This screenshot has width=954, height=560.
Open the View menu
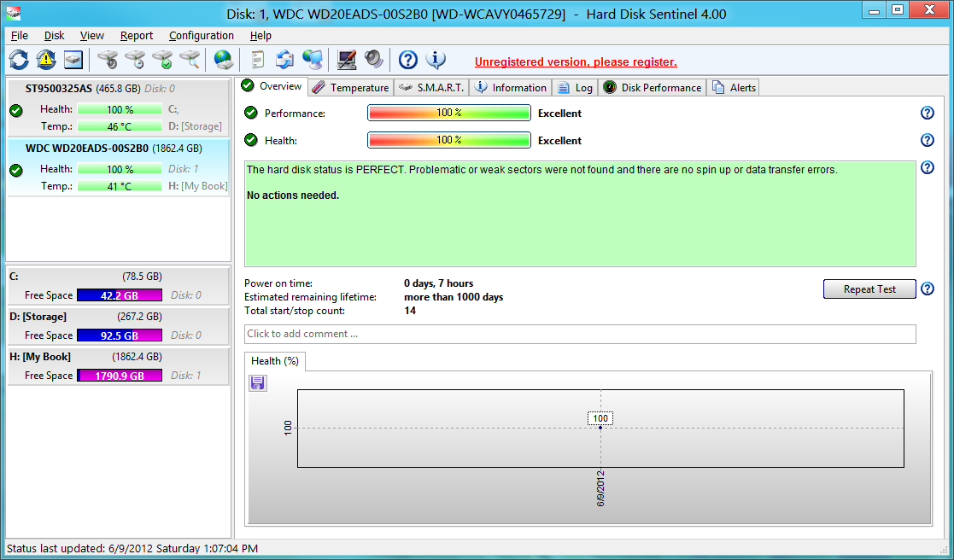pyautogui.click(x=92, y=35)
